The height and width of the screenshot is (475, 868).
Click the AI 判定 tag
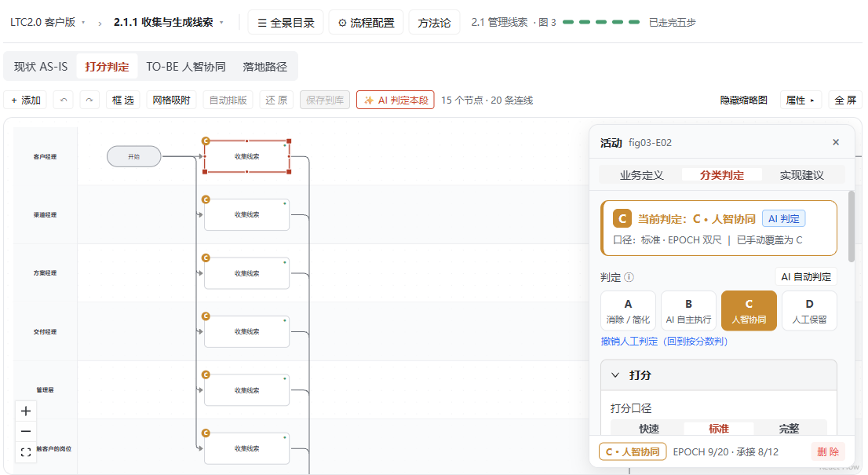[784, 219]
